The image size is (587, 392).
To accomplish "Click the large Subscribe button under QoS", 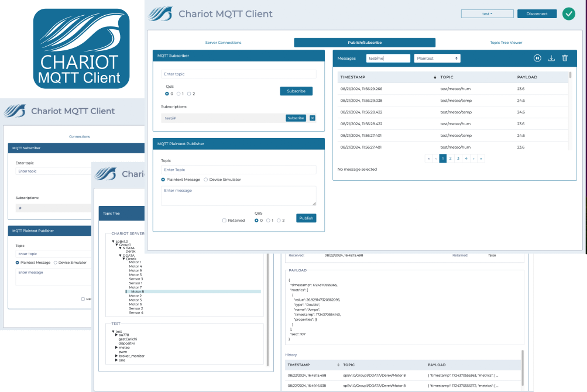I will coord(296,91).
